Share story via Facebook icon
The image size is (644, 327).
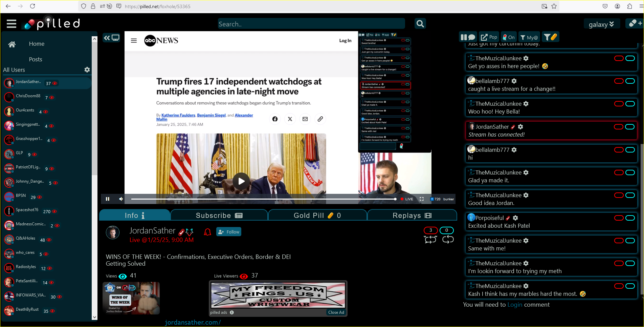pos(275,119)
